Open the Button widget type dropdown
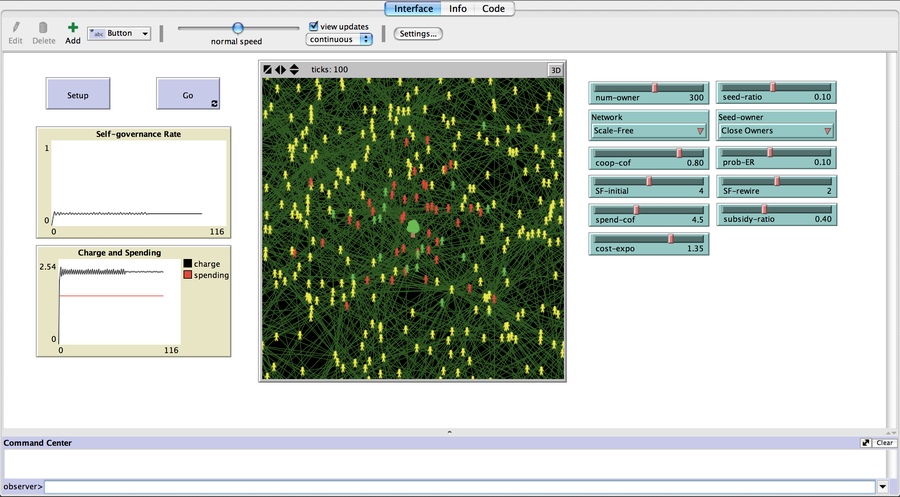Screen dimensions: 900x497 tap(119, 33)
